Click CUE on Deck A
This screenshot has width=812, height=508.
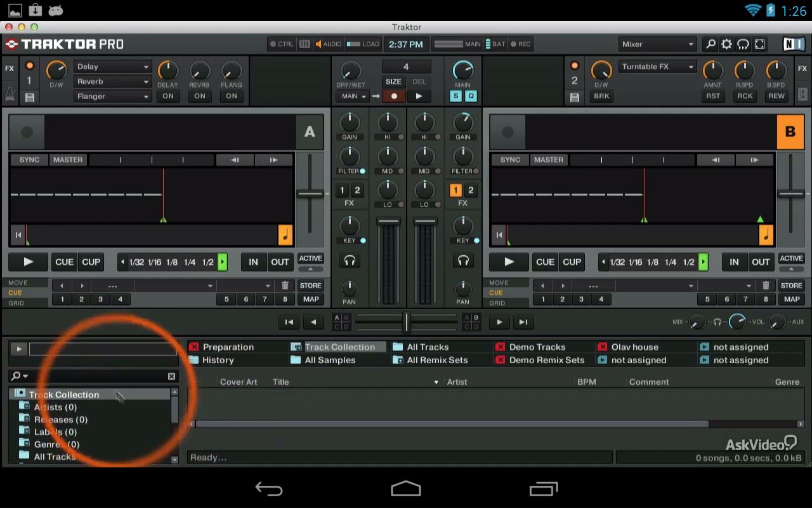[64, 262]
